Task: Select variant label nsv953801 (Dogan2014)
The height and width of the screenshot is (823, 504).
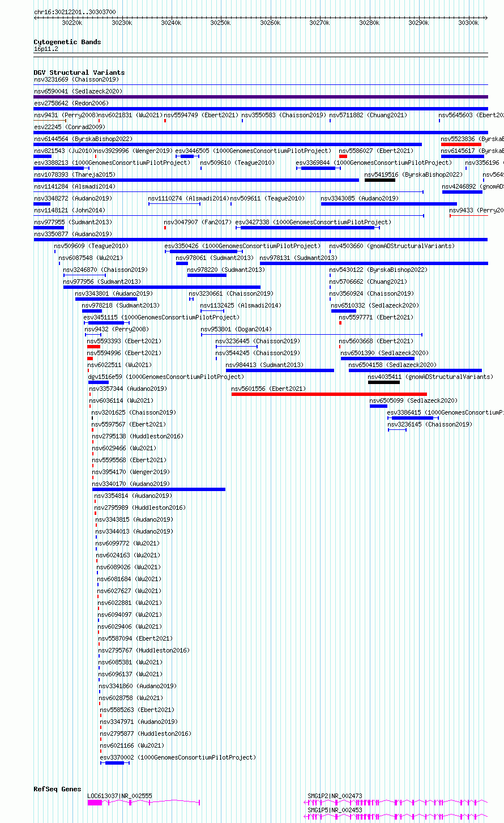Action: tap(237, 330)
